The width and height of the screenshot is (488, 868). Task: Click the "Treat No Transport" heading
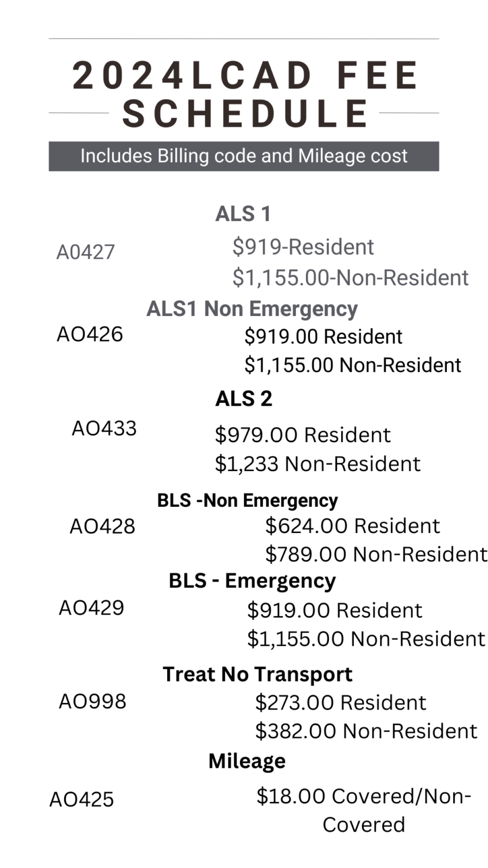(x=257, y=674)
